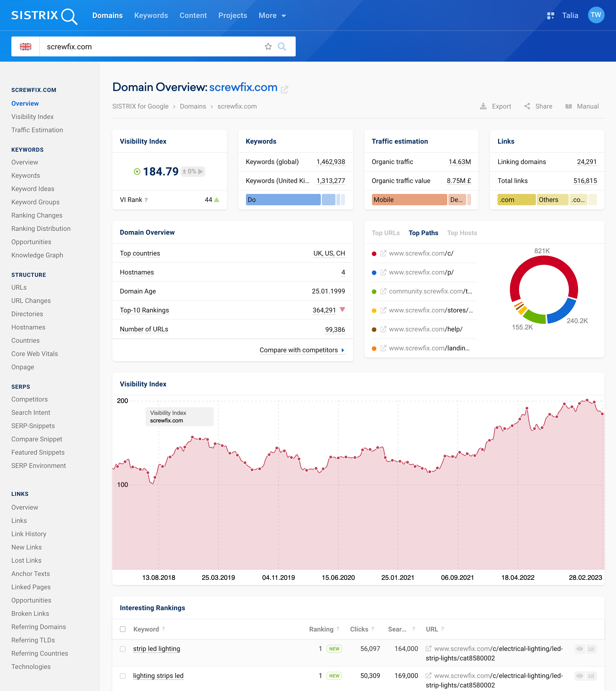Image resolution: width=616 pixels, height=691 pixels.
Task: Click the Clicks column help icon
Action: (373, 629)
